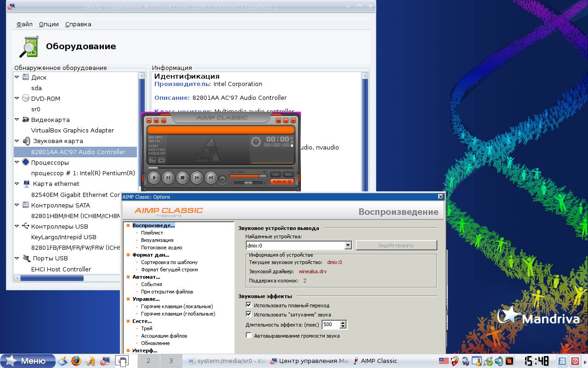Open 'Опции' menu in Control Center
Viewport: 588px width, 368px height.
pyautogui.click(x=49, y=24)
